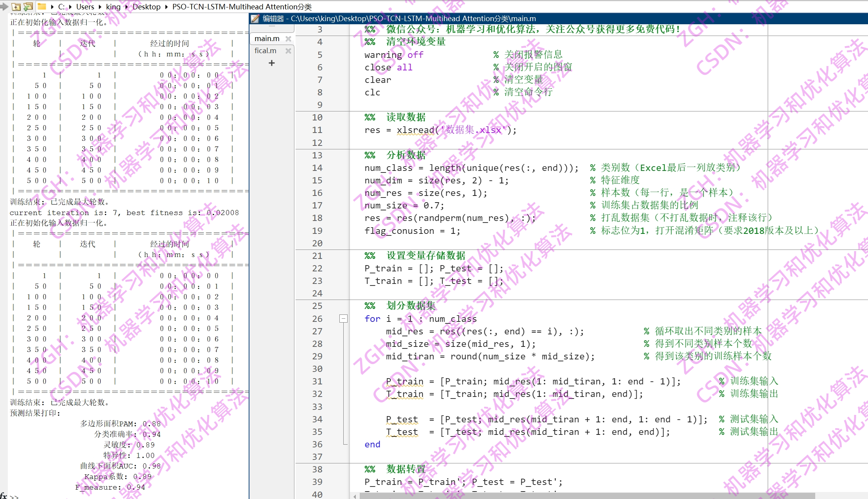Click the fx function browser icon

tap(4, 495)
